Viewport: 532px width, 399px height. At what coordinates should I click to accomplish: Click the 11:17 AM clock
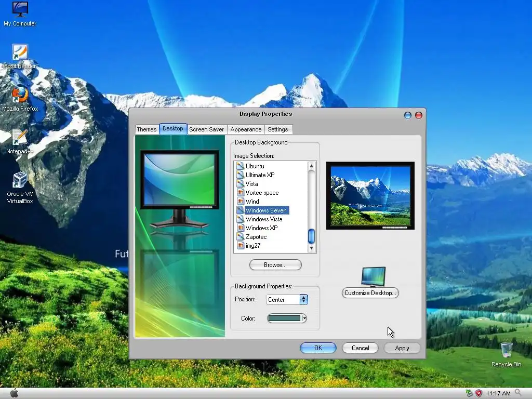[498, 393]
